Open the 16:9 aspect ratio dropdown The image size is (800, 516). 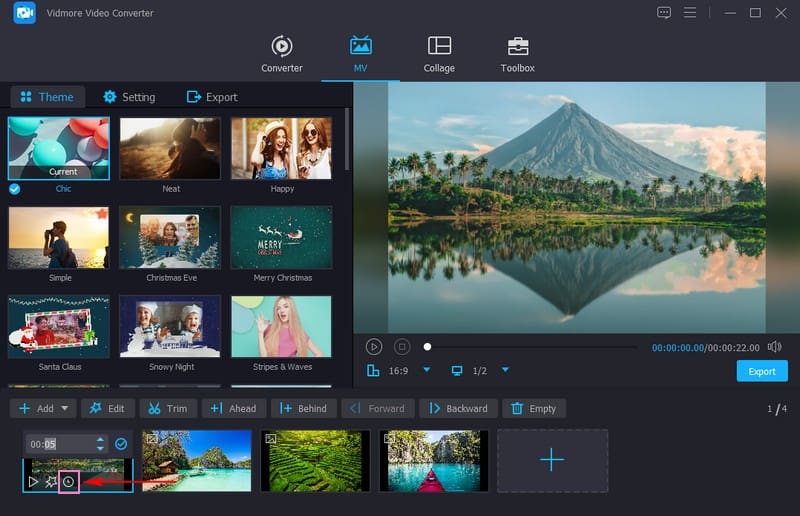426,370
